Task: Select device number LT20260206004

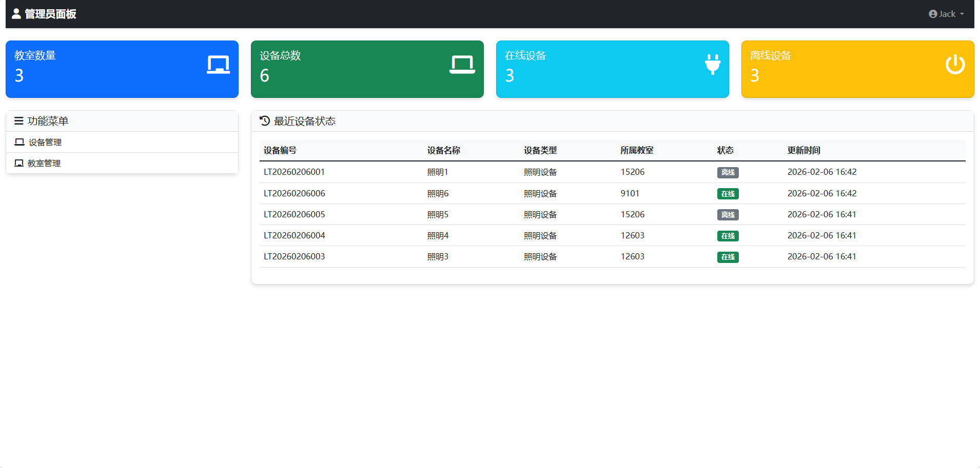Action: click(295, 235)
